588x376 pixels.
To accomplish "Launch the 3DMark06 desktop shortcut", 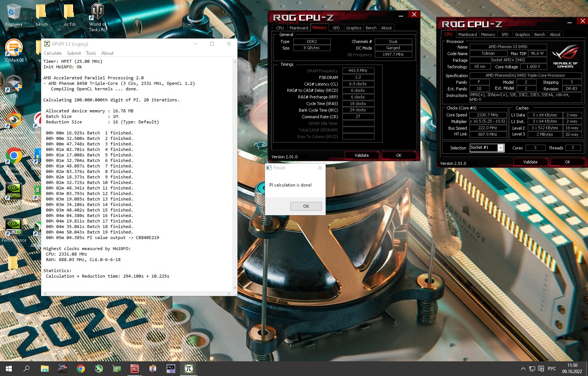I will tap(14, 51).
